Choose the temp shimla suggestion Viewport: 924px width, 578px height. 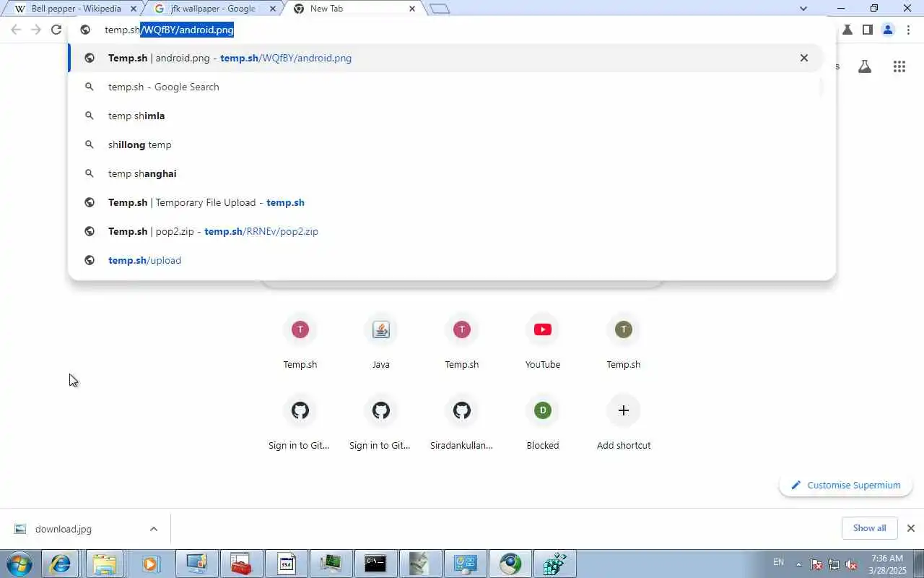[x=445, y=116]
